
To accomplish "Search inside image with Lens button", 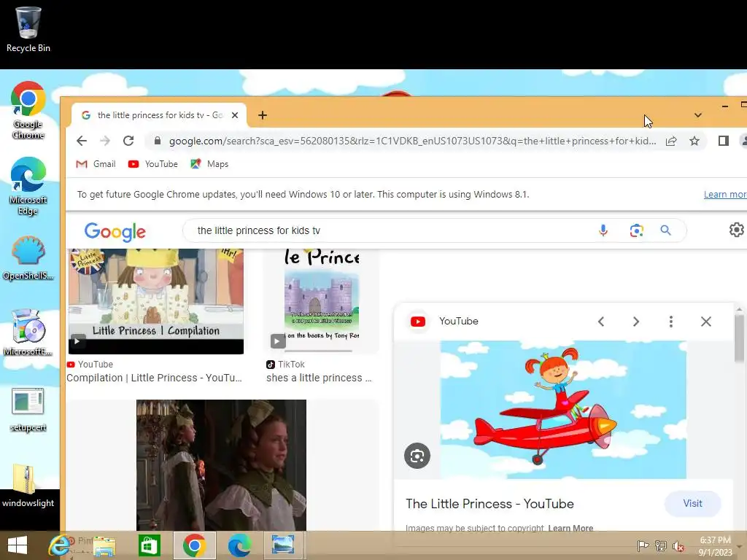I will (417, 456).
